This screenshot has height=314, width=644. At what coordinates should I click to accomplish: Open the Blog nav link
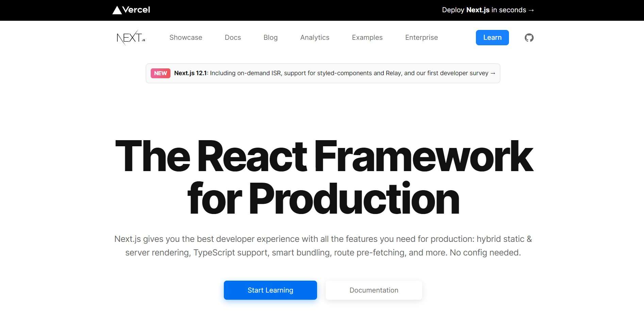[270, 37]
